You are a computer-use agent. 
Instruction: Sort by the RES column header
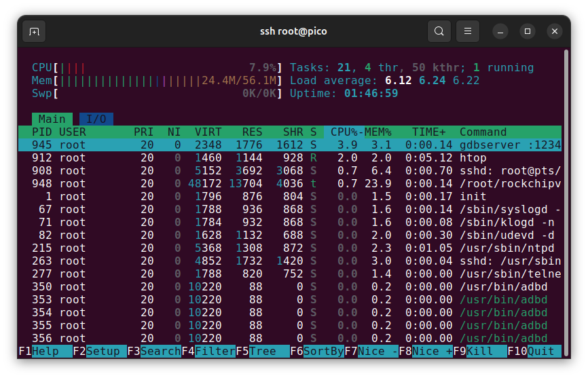(252, 132)
